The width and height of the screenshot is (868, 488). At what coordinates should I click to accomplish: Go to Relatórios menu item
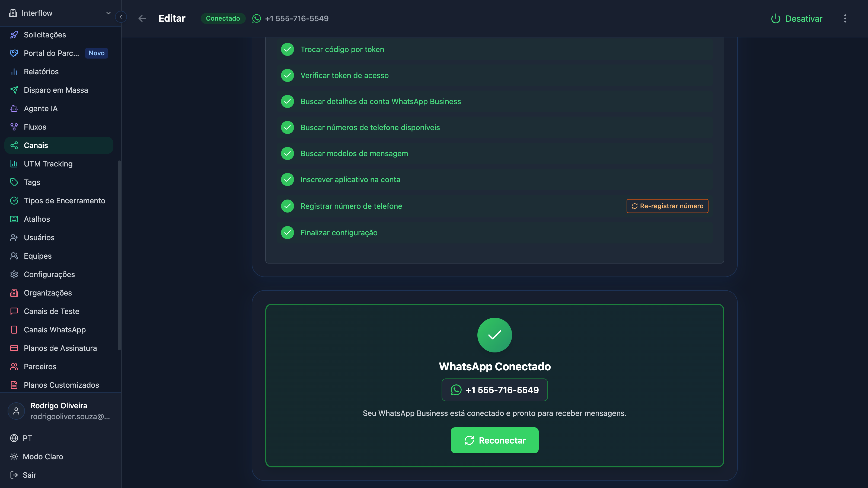[59, 72]
